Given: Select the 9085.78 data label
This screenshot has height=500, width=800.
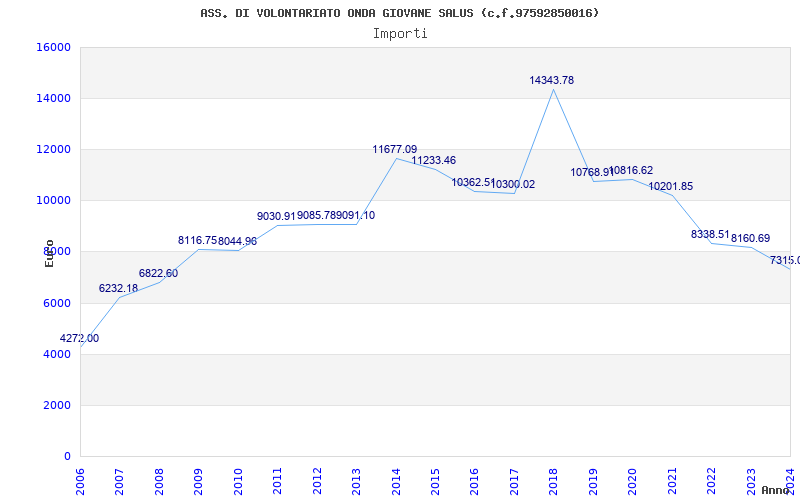Looking at the screenshot, I should 316,215.
